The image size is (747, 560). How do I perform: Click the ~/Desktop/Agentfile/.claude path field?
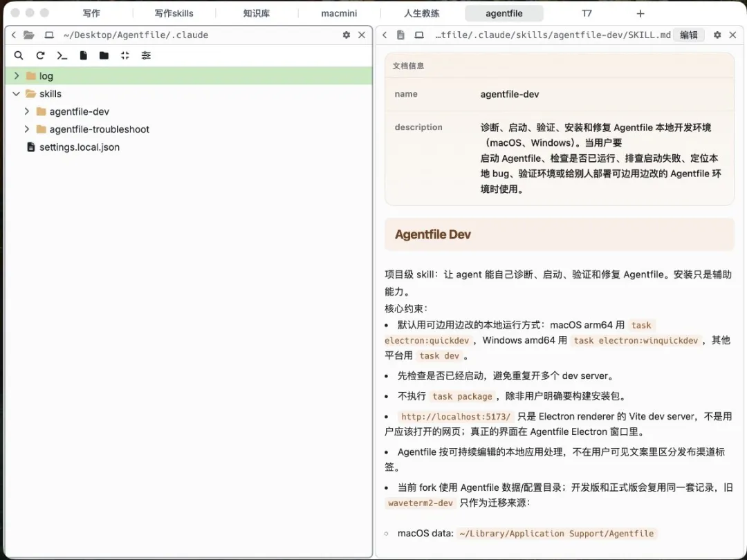136,35
